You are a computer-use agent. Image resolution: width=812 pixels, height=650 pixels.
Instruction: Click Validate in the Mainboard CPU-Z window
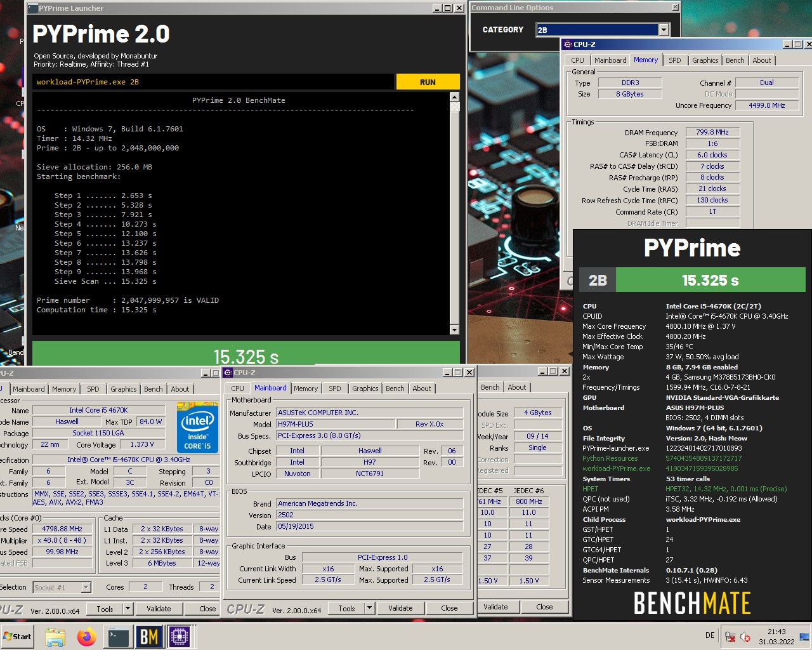pyautogui.click(x=400, y=608)
